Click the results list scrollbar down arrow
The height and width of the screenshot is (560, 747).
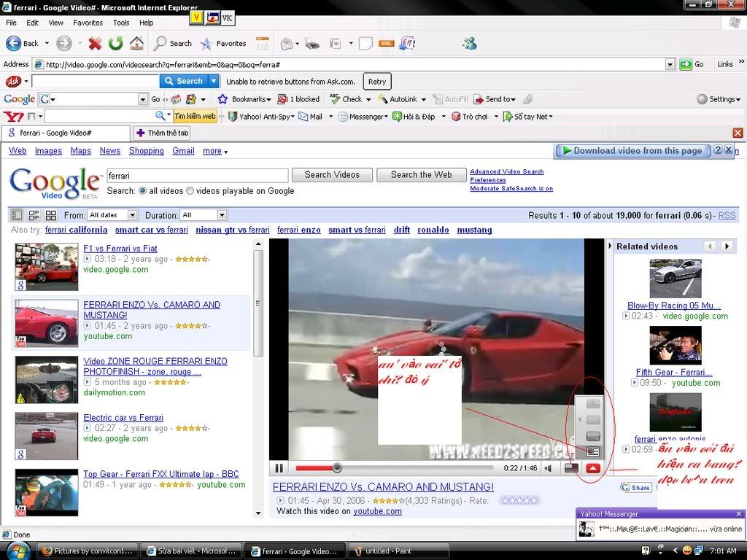[258, 513]
